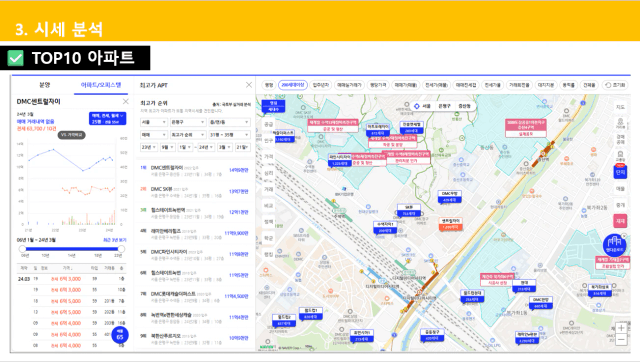This screenshot has height=362, width=640.
Task: Select 서울 in the map location breadcrumb
Action: (x=426, y=106)
